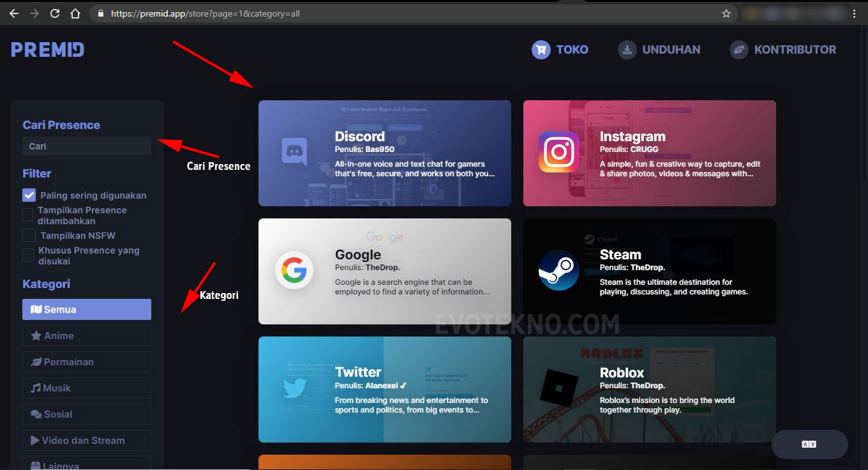868x470 pixels.
Task: Choose the Musik category
Action: (87, 388)
